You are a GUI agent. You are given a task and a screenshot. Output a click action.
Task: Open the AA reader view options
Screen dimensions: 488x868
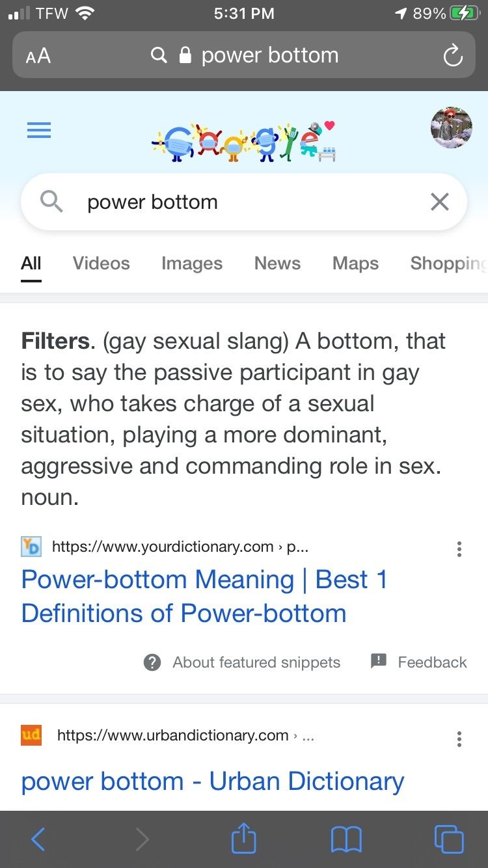pos(38,56)
